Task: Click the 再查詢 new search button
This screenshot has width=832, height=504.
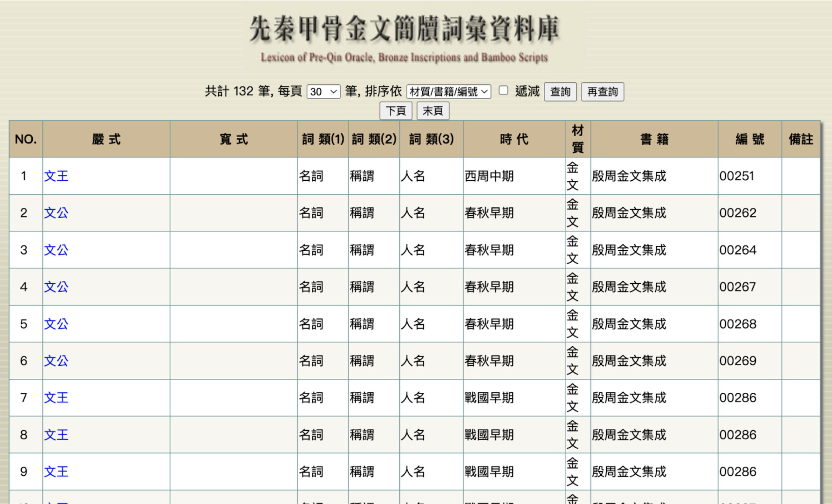Action: pos(602,92)
